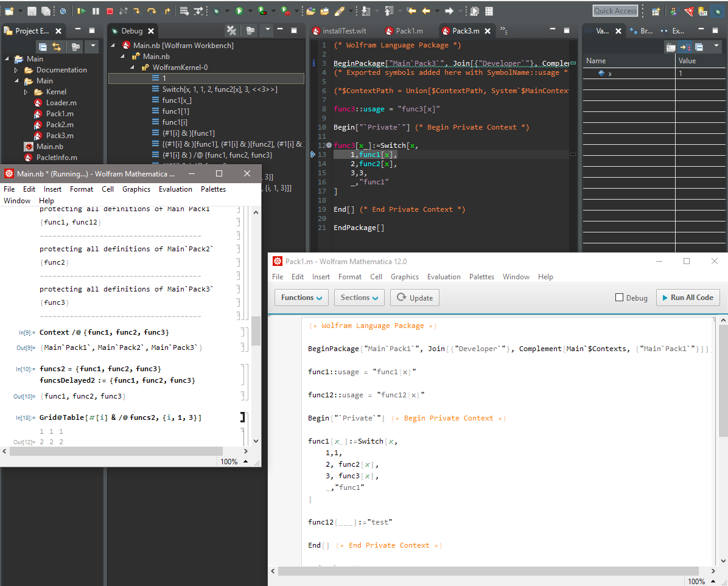Collapse the WolframKernel-0 node in Debug view
Screen dimensions: 728x586
(132, 68)
